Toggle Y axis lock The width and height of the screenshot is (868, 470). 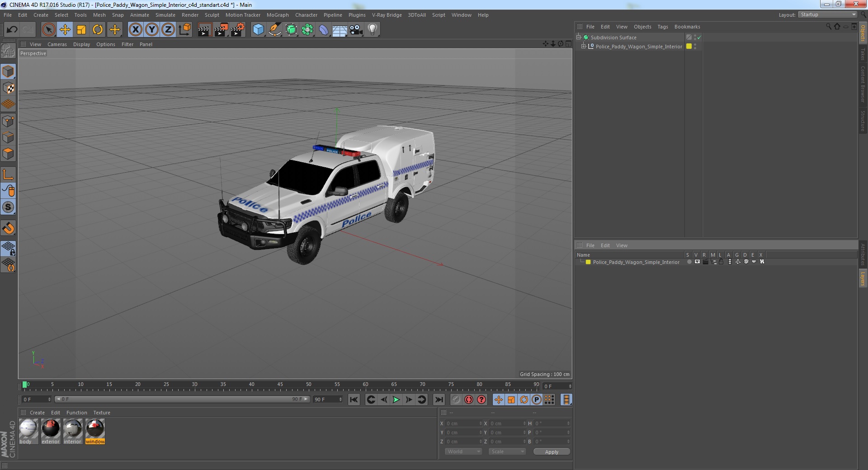tap(152, 30)
